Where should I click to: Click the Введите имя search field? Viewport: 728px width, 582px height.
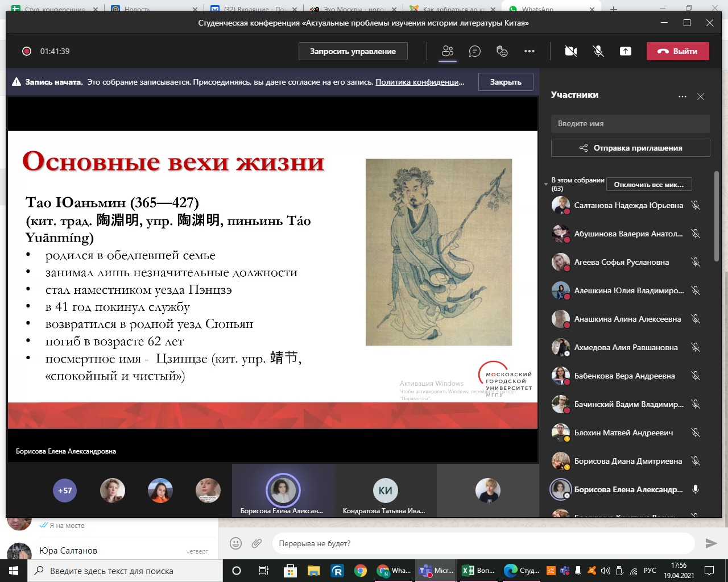click(x=630, y=123)
